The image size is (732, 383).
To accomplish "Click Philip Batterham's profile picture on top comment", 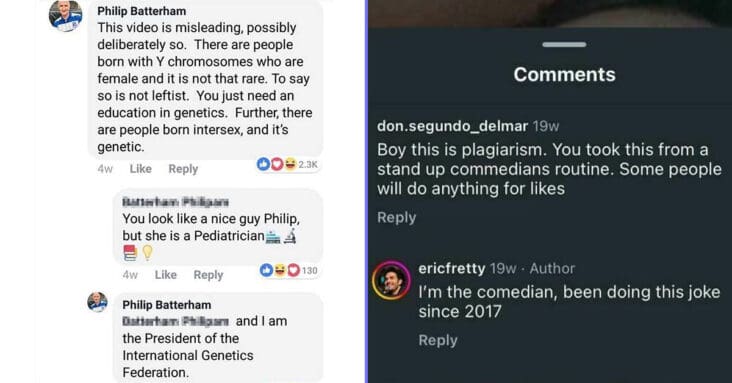I will [x=66, y=15].
